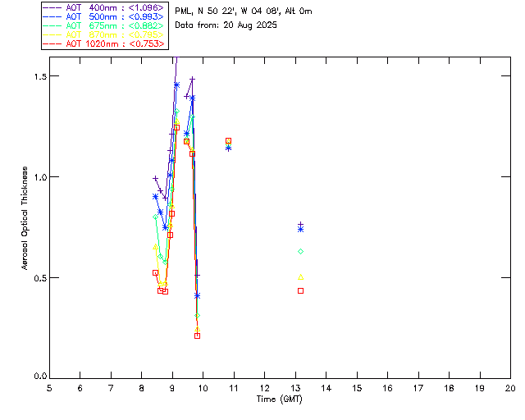Click the x-axis tick label 15

pyautogui.click(x=357, y=388)
